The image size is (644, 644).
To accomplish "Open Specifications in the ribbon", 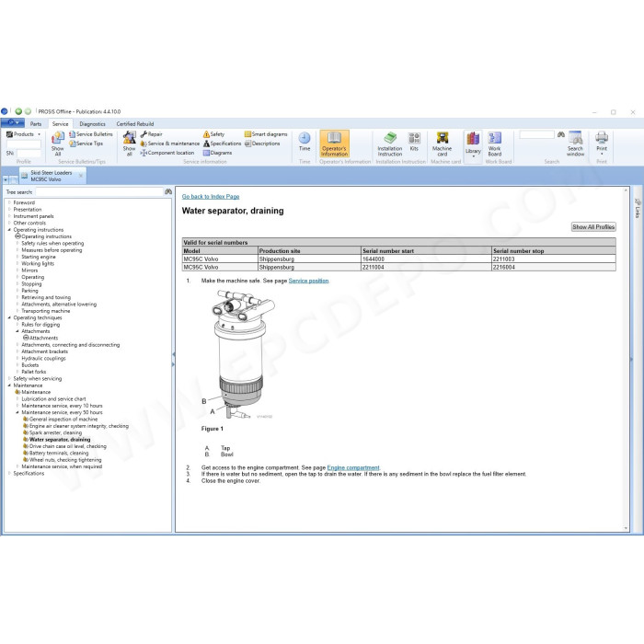I will pos(222,144).
